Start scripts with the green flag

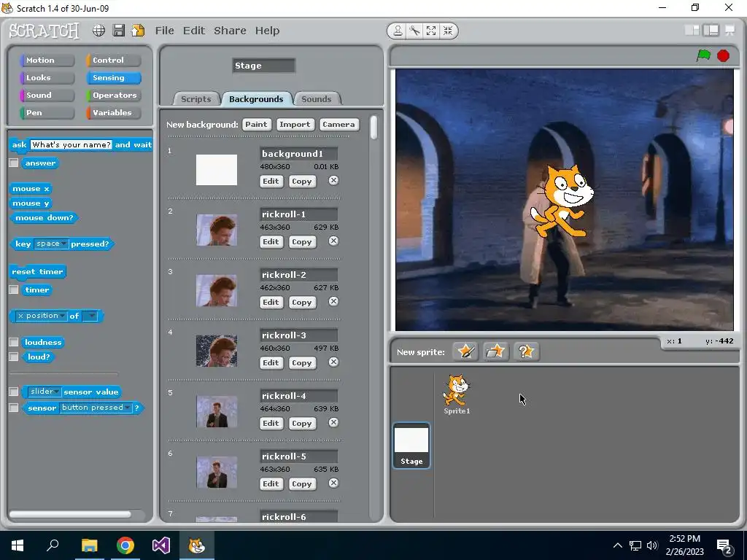[703, 55]
